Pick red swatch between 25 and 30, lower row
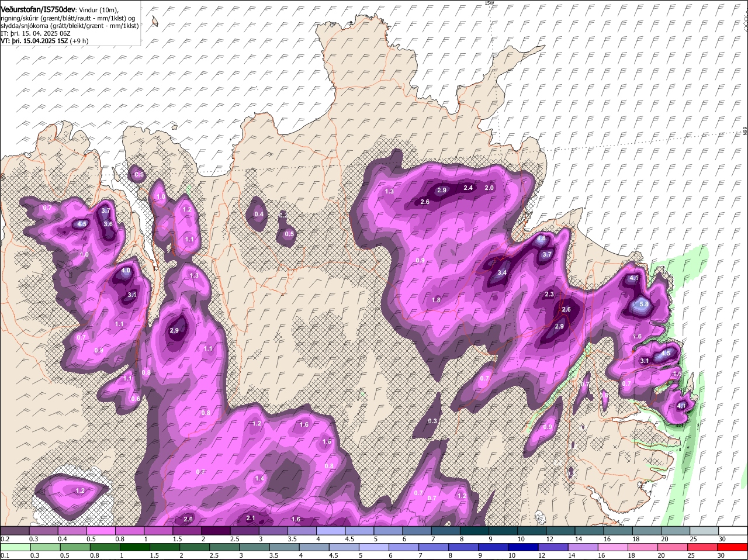748x560 pixels. (x=704, y=547)
